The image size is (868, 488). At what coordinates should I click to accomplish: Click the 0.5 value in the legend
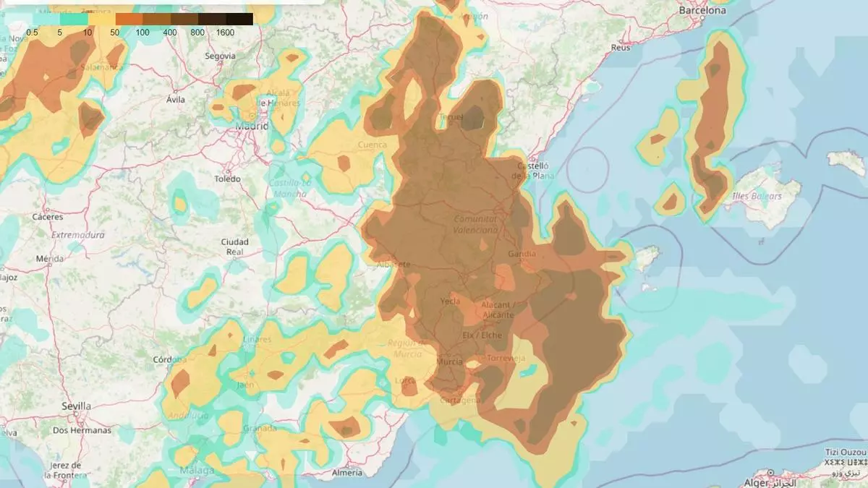pyautogui.click(x=33, y=33)
